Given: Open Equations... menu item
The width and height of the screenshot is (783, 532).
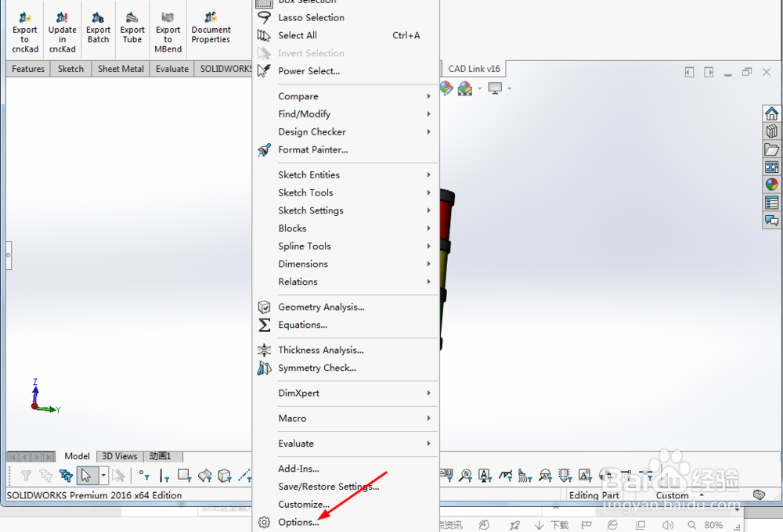Looking at the screenshot, I should 345,325.
